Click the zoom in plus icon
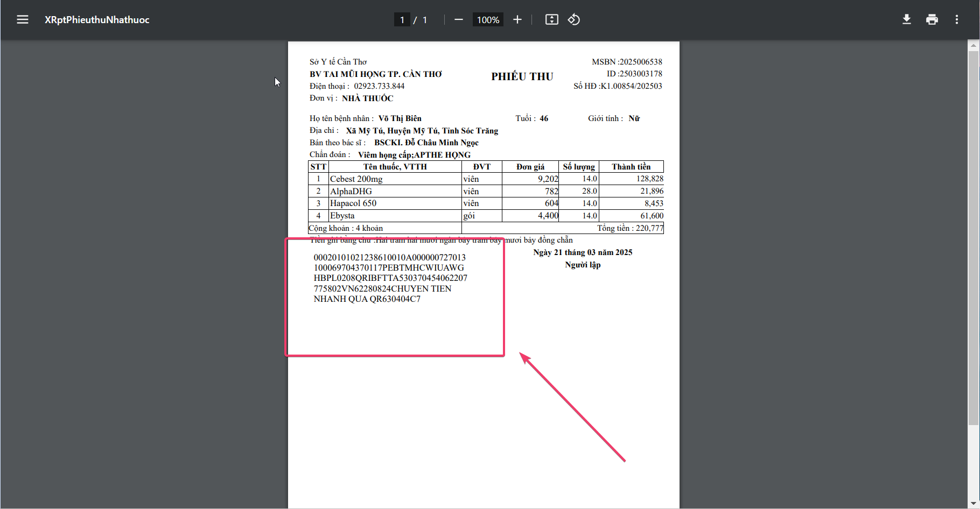 517,20
